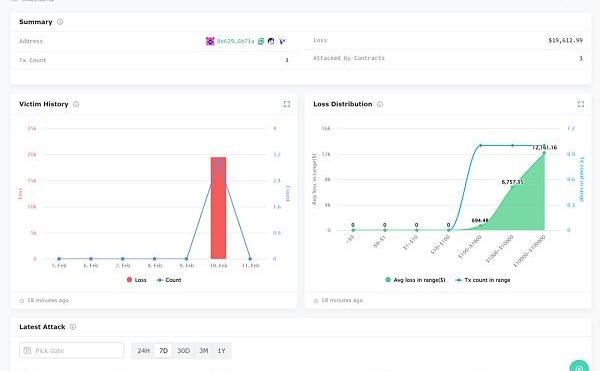The image size is (600, 371).
Task: Open Summary info tooltip icon
Action: tap(60, 22)
